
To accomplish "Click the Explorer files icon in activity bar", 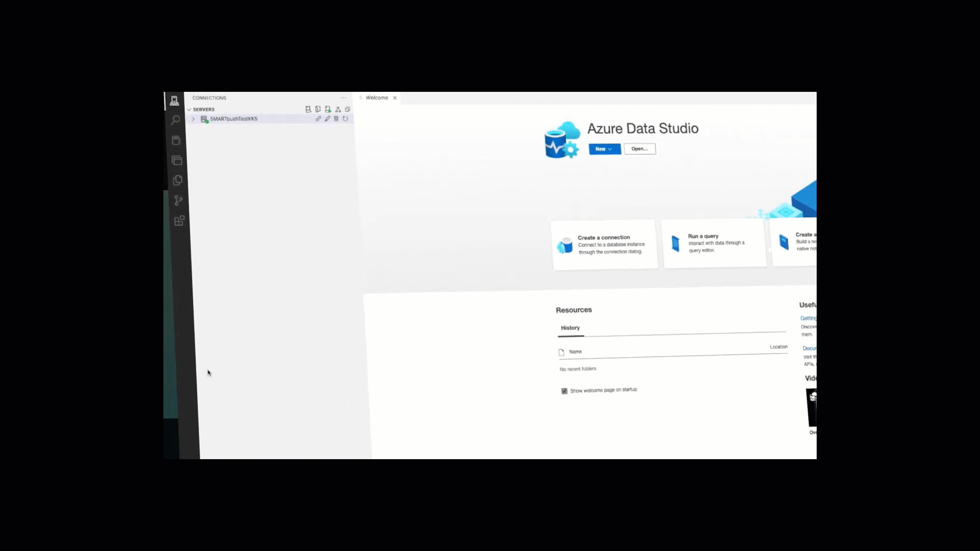I will coord(178,180).
